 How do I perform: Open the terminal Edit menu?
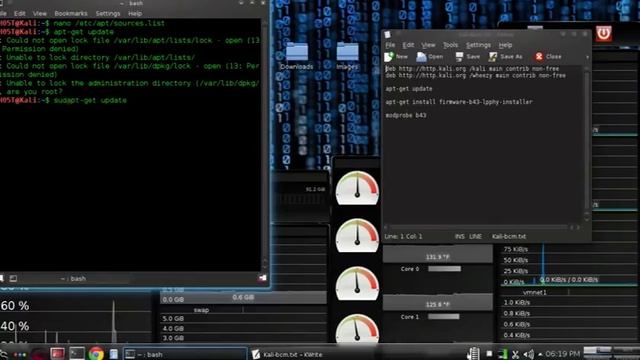coord(19,13)
